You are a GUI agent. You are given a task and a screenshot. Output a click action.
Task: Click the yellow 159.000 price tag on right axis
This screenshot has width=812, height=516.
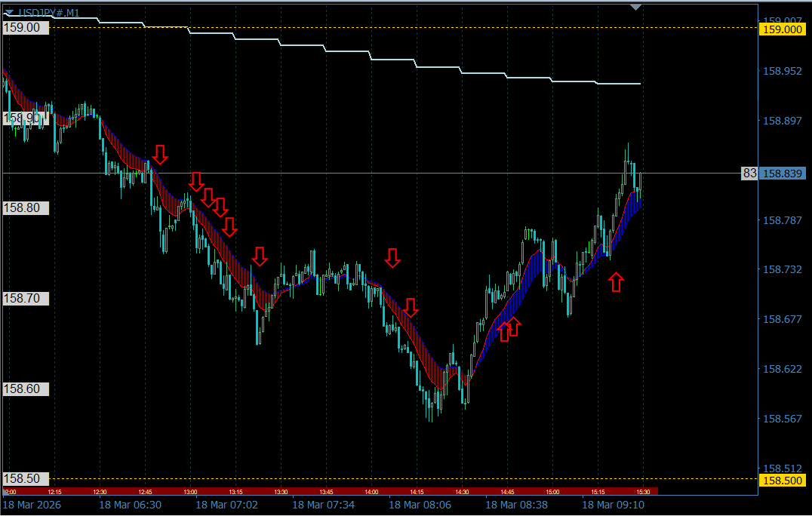pyautogui.click(x=783, y=29)
